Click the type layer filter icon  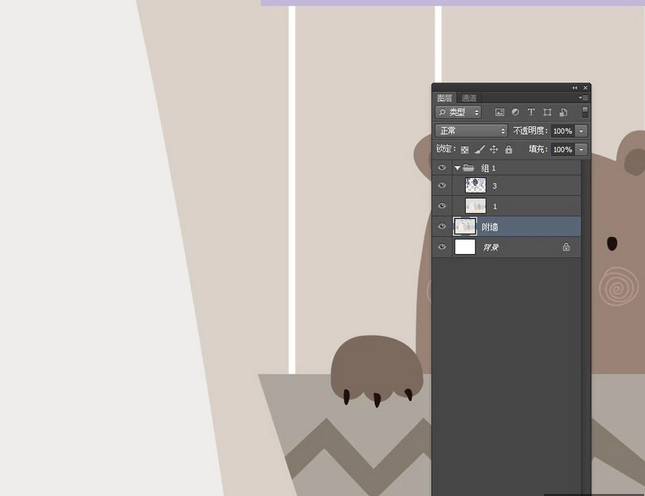tap(531, 112)
